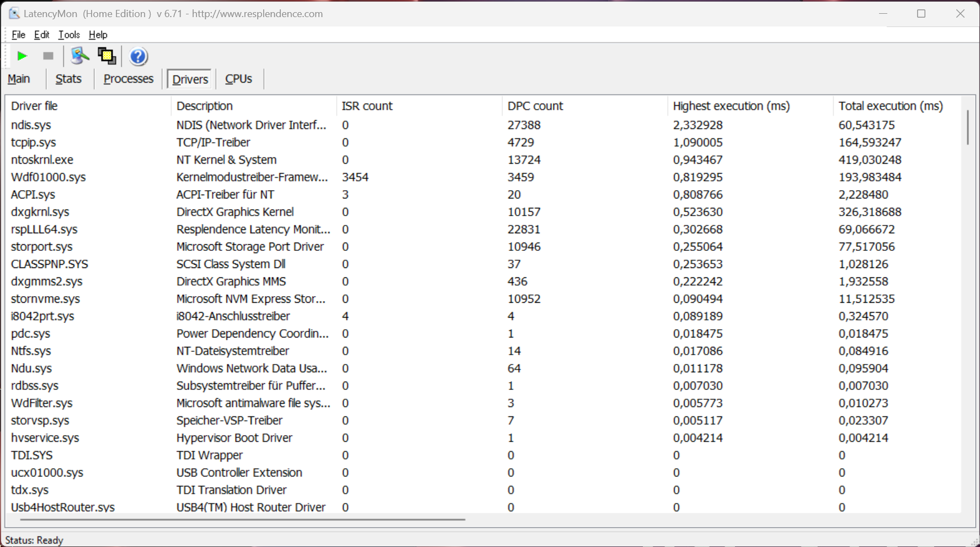
Task: Select the pdc.sys row
Action: 483,334
